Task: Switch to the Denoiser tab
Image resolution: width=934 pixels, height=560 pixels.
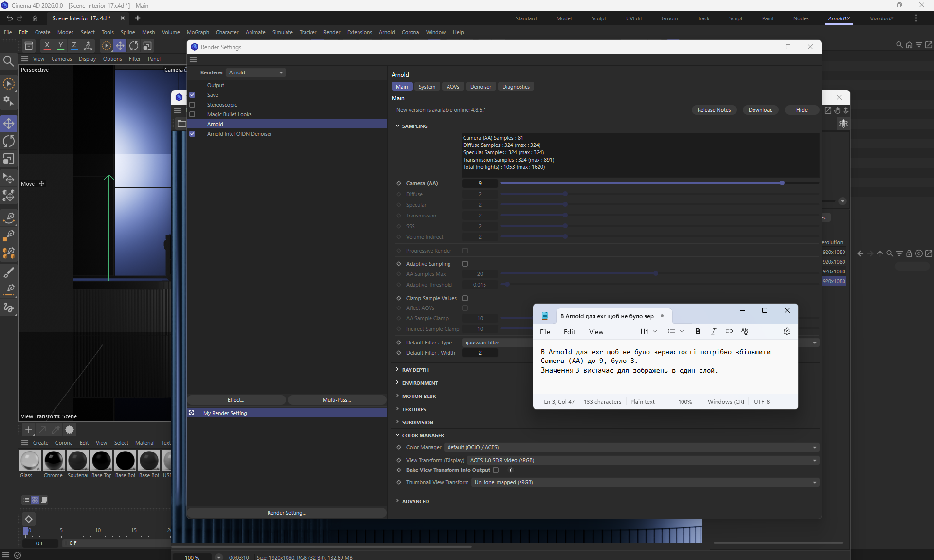Action: [480, 87]
